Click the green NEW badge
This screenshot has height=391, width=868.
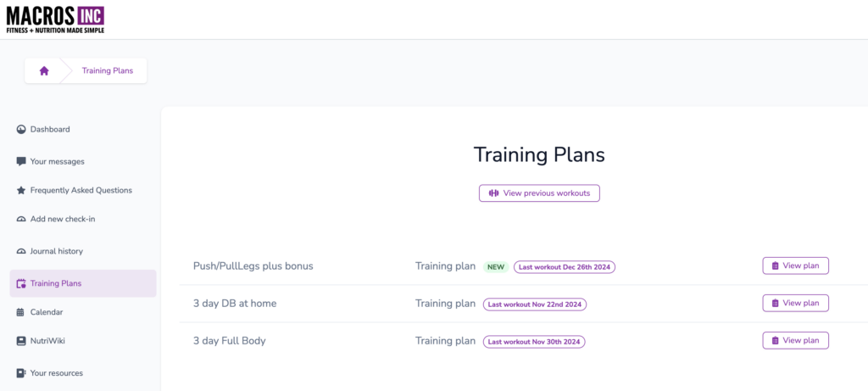[x=496, y=267]
